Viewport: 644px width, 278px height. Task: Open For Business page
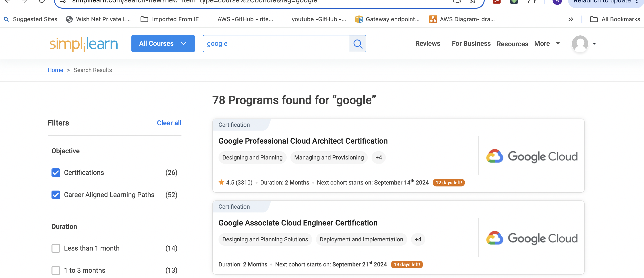[471, 44]
